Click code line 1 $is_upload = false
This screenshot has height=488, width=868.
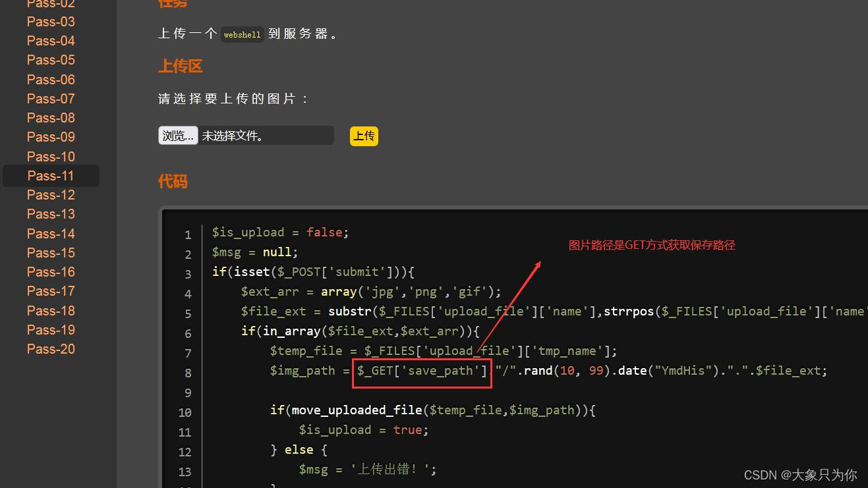(x=280, y=232)
